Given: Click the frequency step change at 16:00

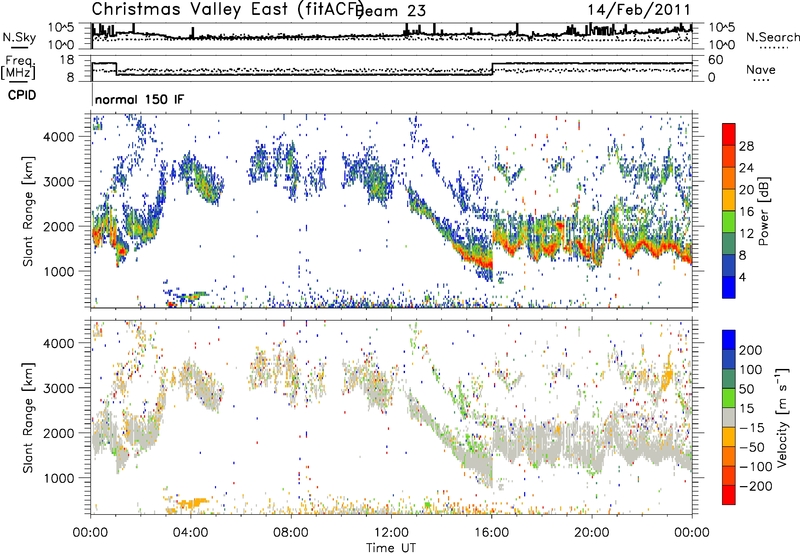Looking at the screenshot, I should coord(492,69).
